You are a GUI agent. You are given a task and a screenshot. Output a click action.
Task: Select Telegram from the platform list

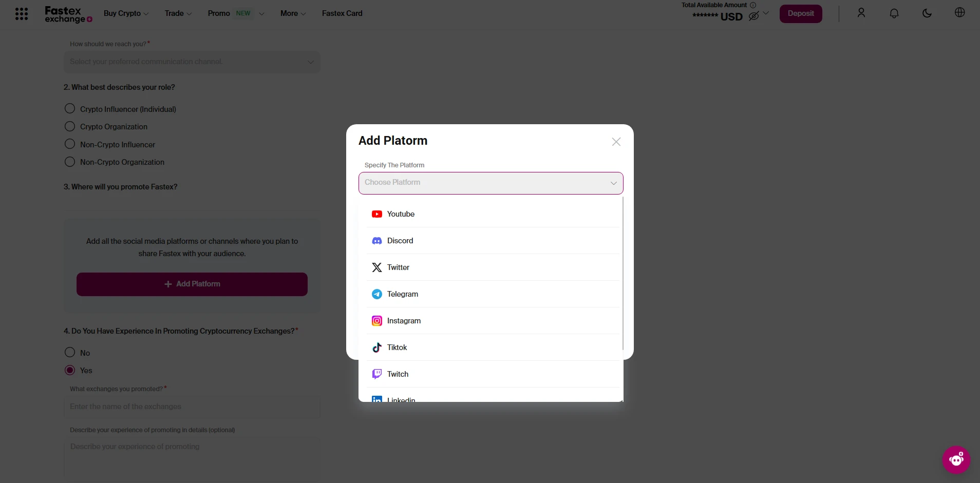(402, 294)
